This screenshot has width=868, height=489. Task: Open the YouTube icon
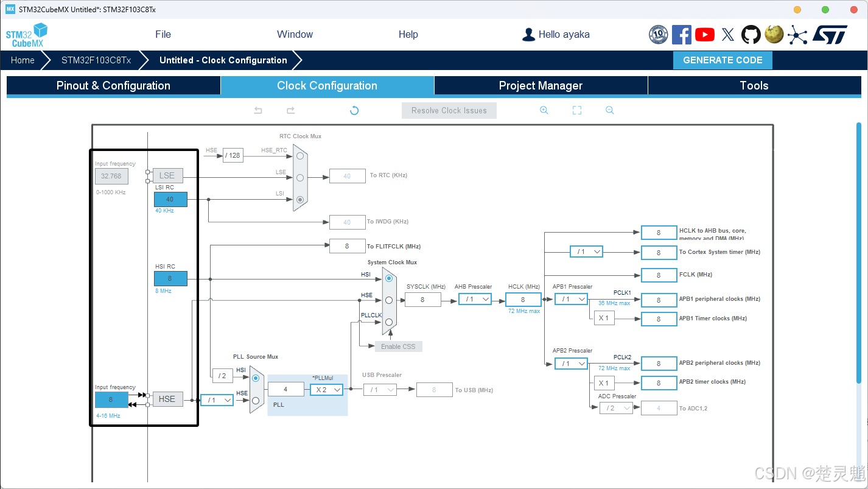705,35
